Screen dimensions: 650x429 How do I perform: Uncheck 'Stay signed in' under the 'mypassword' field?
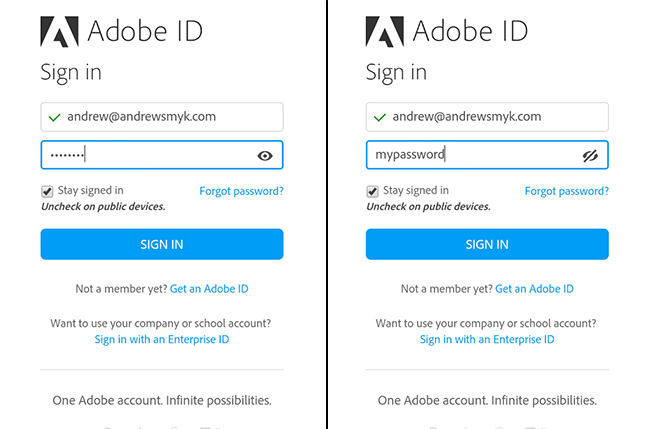[373, 191]
